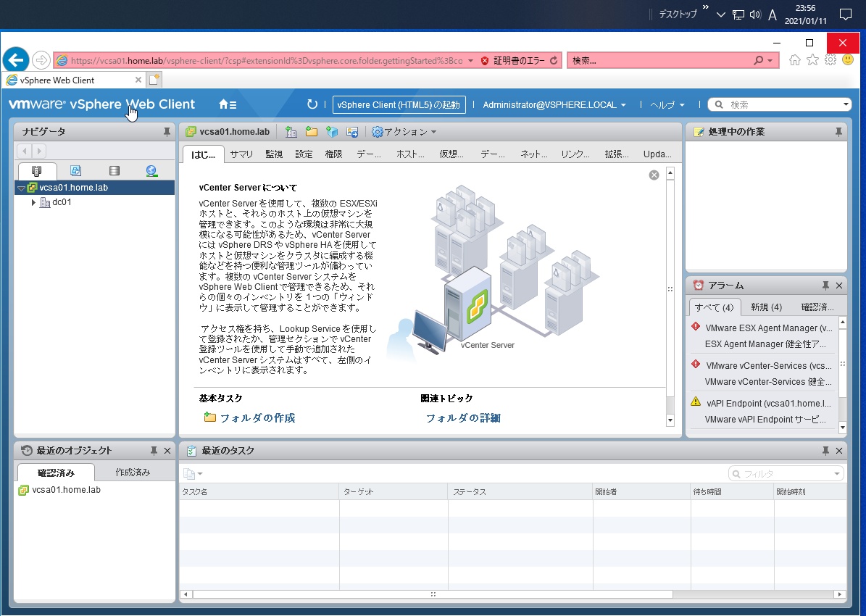The height and width of the screenshot is (616, 866).
Task: Pin the アラーム panel
Action: point(825,286)
